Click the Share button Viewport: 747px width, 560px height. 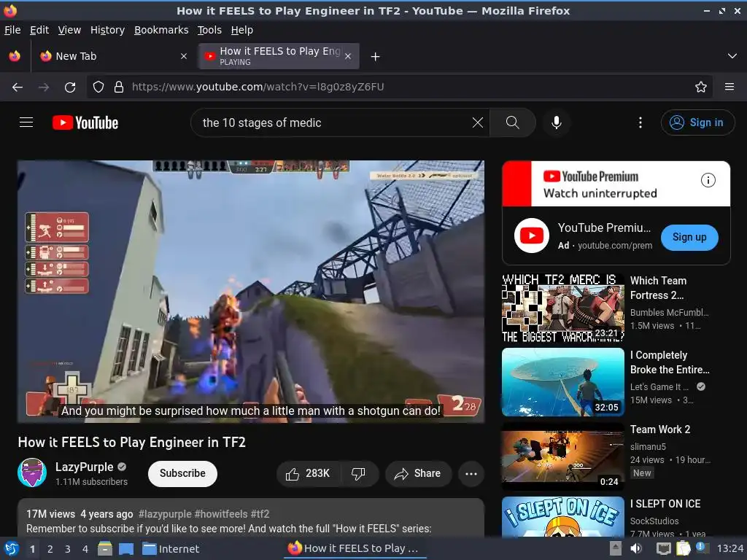pyautogui.click(x=418, y=473)
